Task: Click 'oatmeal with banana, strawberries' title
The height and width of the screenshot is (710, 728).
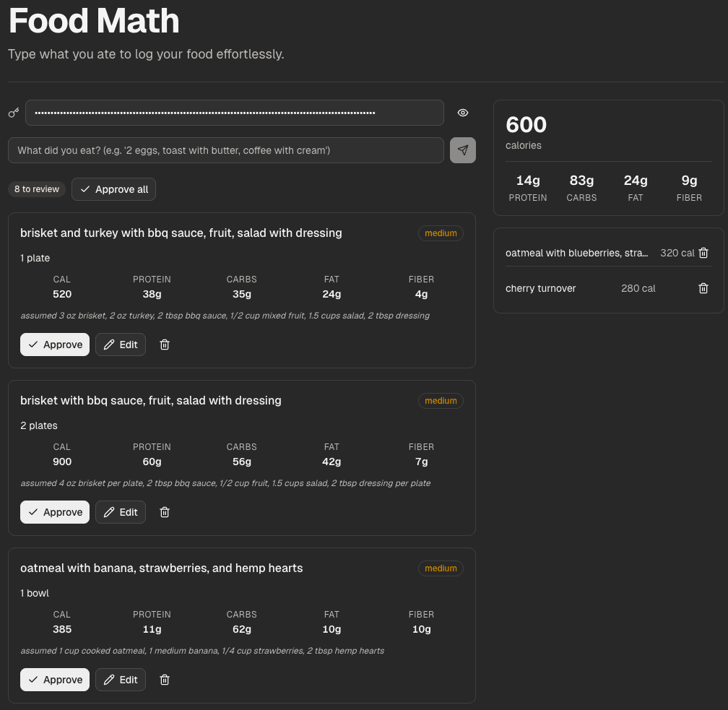Action: pos(162,568)
